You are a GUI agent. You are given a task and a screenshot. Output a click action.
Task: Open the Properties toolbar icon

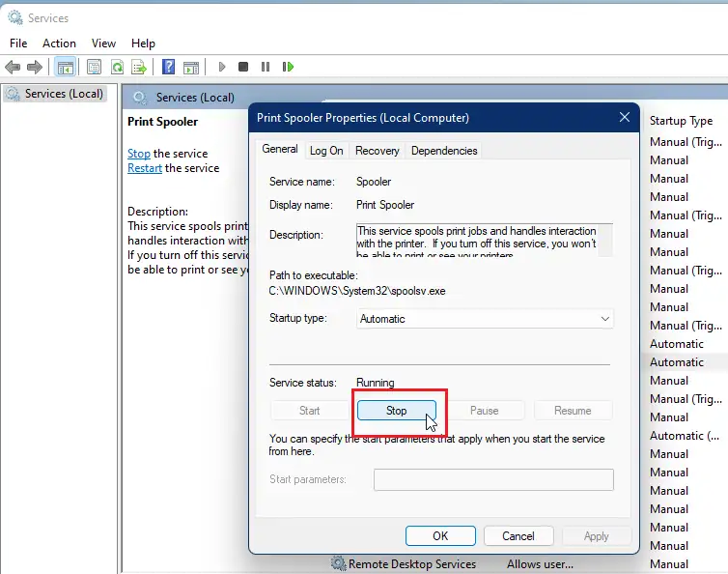tap(95, 67)
